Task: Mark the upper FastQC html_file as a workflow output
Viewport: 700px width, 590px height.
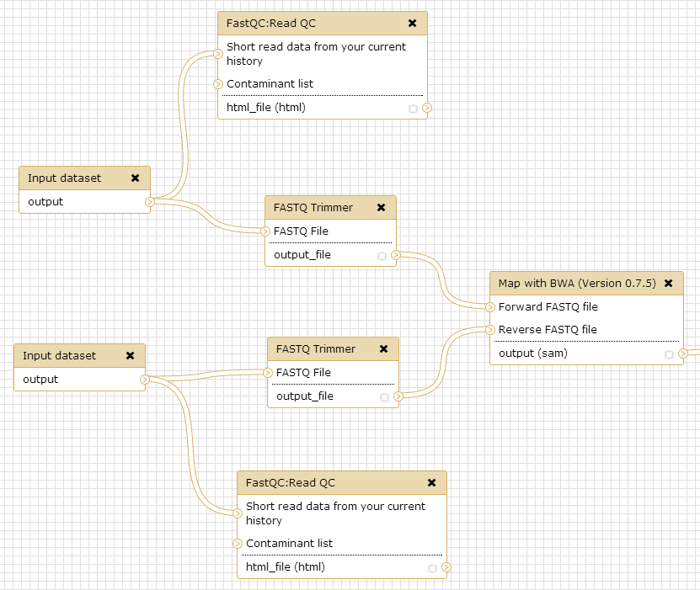Action: pyautogui.click(x=413, y=109)
